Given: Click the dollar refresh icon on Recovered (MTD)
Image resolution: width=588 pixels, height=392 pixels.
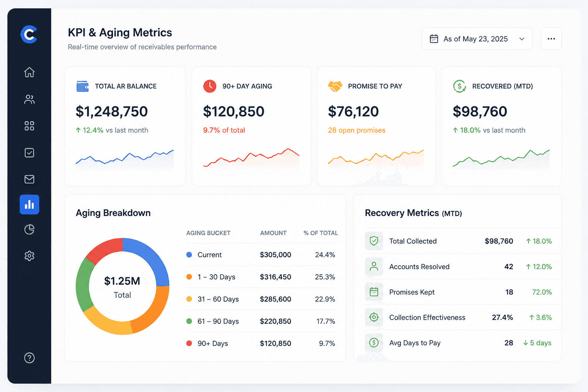Looking at the screenshot, I should coord(459,86).
